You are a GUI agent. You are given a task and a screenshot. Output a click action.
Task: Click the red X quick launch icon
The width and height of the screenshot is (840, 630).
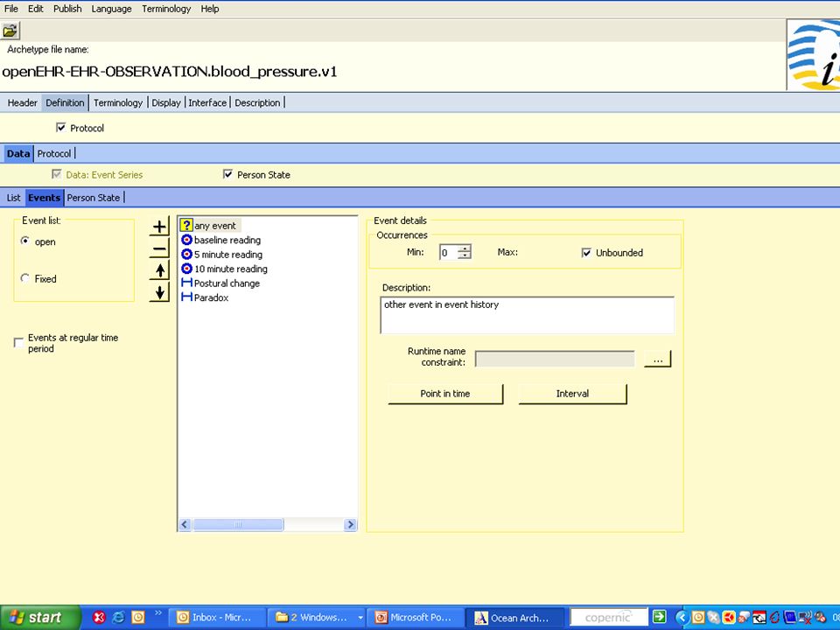click(x=99, y=618)
